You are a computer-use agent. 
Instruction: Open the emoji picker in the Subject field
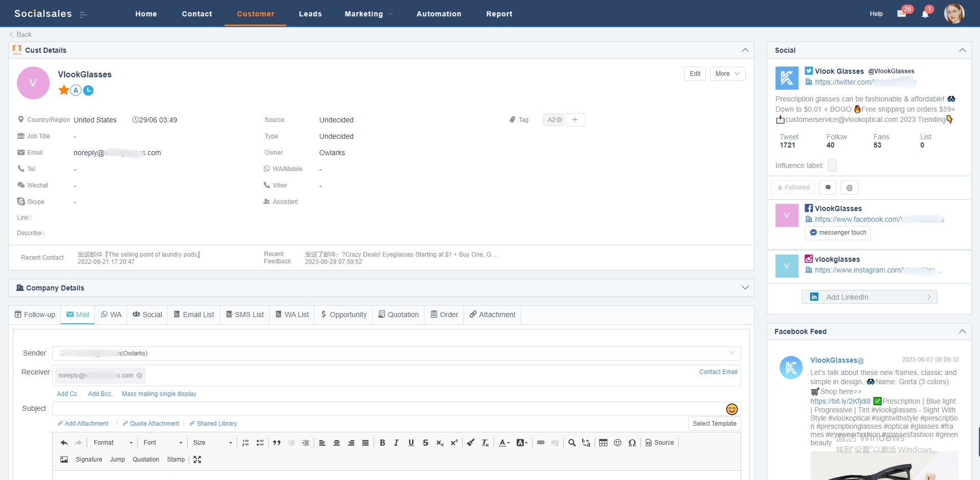click(732, 409)
